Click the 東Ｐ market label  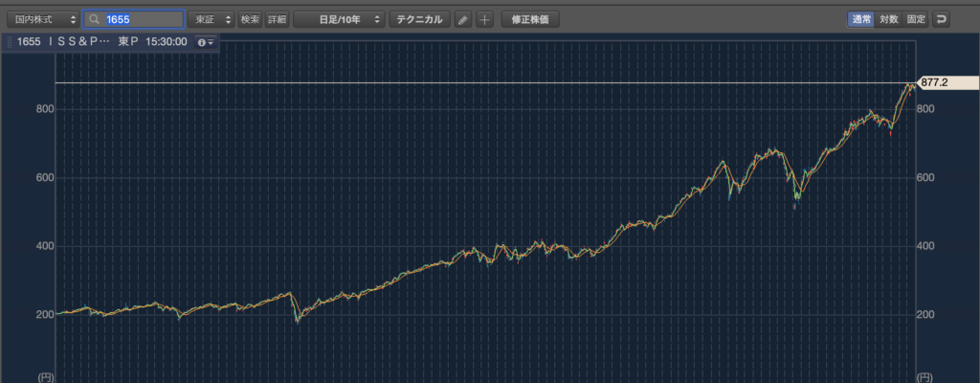click(x=128, y=42)
